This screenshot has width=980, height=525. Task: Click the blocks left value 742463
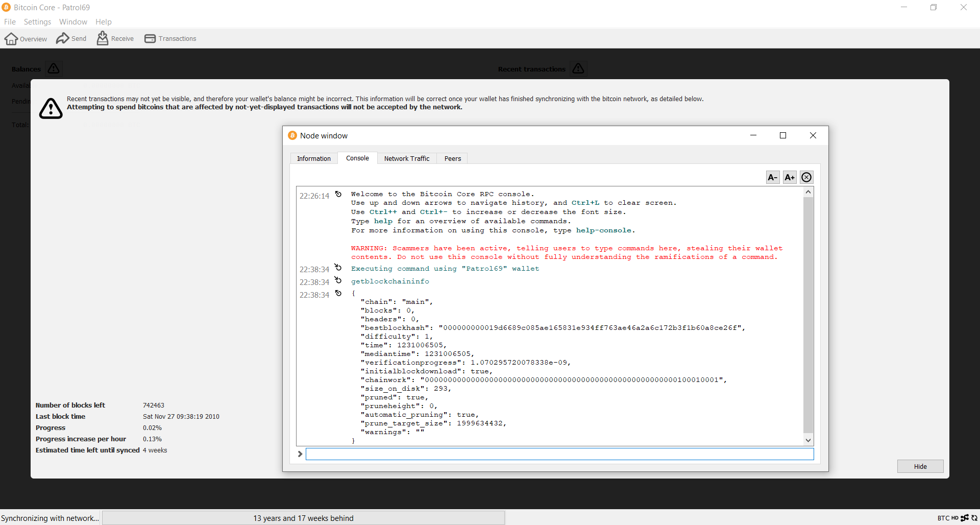coord(153,405)
